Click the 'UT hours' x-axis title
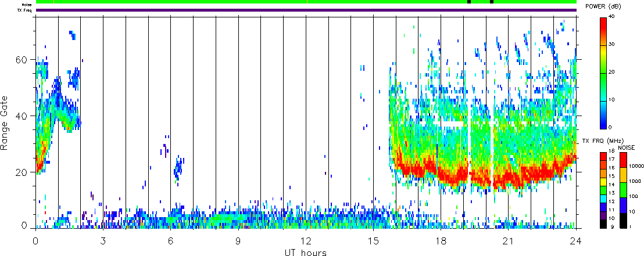The width and height of the screenshot is (644, 256). [306, 252]
